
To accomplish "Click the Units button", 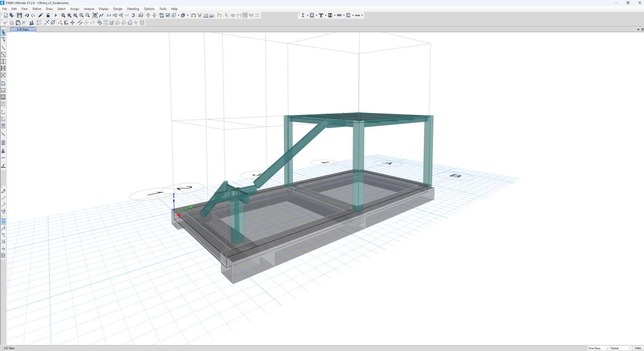I will tap(638, 348).
